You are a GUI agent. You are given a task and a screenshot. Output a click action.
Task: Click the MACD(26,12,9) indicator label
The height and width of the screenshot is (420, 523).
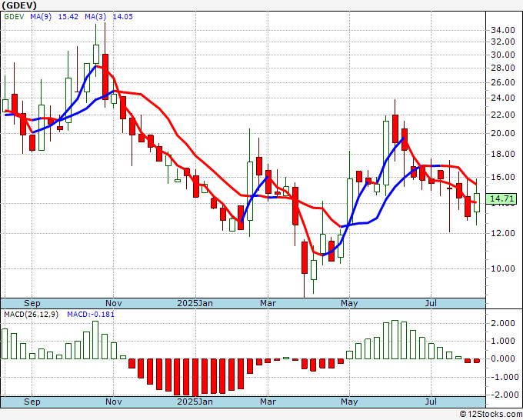[x=31, y=315]
